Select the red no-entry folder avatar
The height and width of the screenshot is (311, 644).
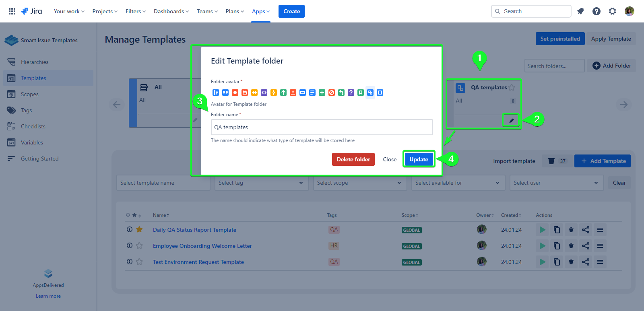pyautogui.click(x=332, y=93)
